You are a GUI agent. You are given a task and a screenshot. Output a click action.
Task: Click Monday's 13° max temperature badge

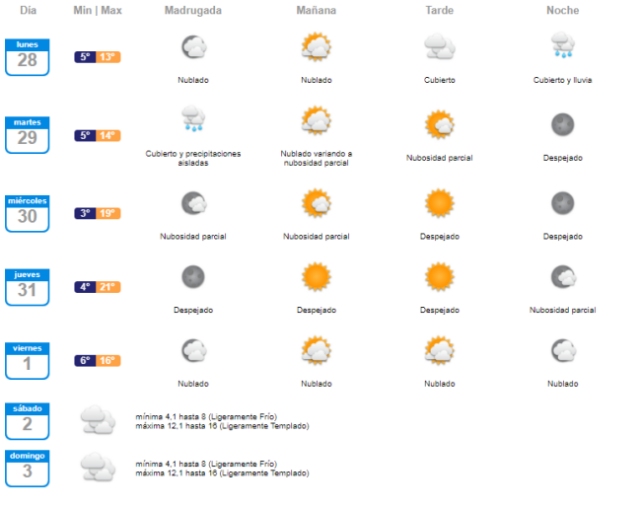109,57
